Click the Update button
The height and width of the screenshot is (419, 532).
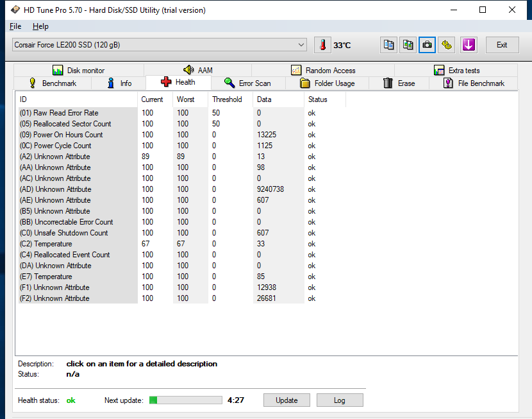[x=287, y=400]
